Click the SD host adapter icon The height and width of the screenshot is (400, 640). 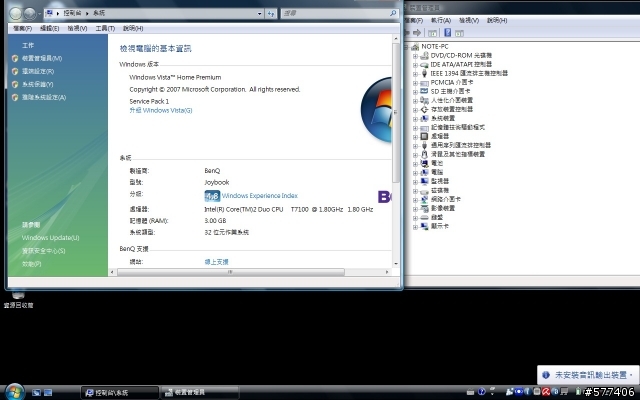point(424,91)
